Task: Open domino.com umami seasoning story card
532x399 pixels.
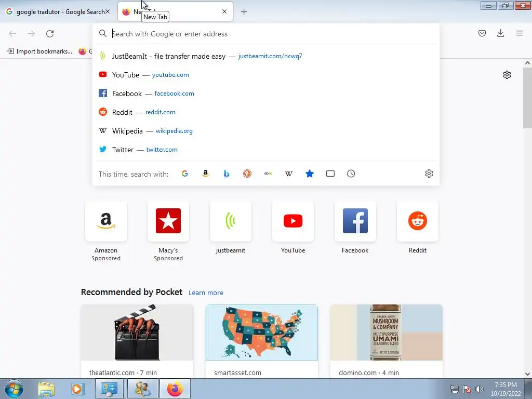Action: (x=387, y=341)
